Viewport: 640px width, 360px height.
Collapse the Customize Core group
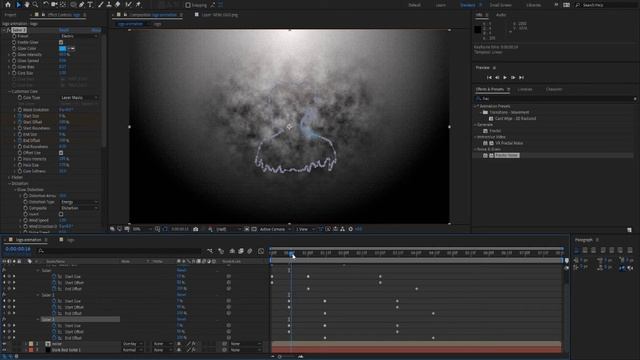pyautogui.click(x=9, y=91)
